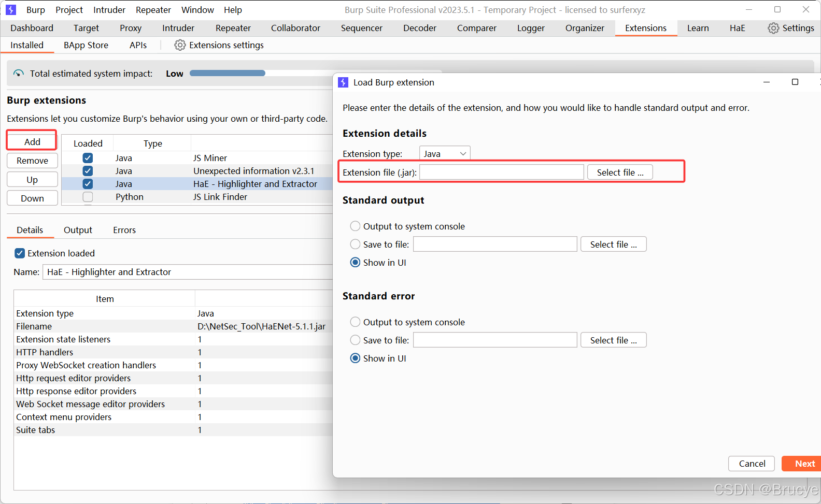
Task: Open the Project menu
Action: [x=69, y=10]
